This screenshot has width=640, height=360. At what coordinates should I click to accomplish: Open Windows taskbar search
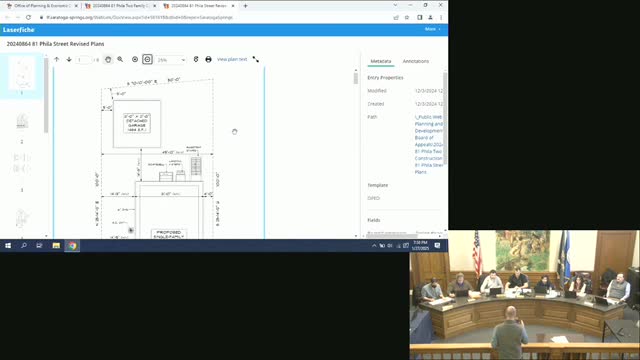24,245
